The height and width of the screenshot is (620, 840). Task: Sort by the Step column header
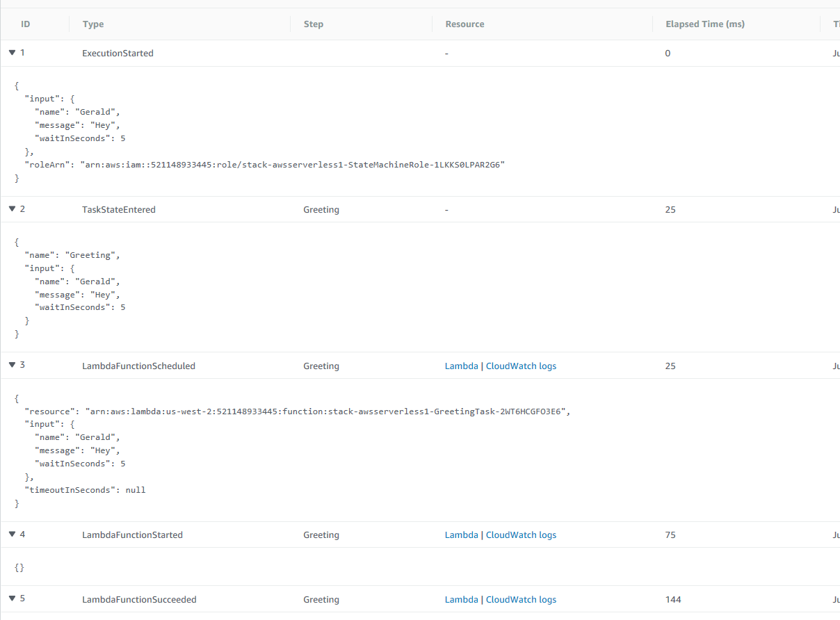[x=314, y=24]
